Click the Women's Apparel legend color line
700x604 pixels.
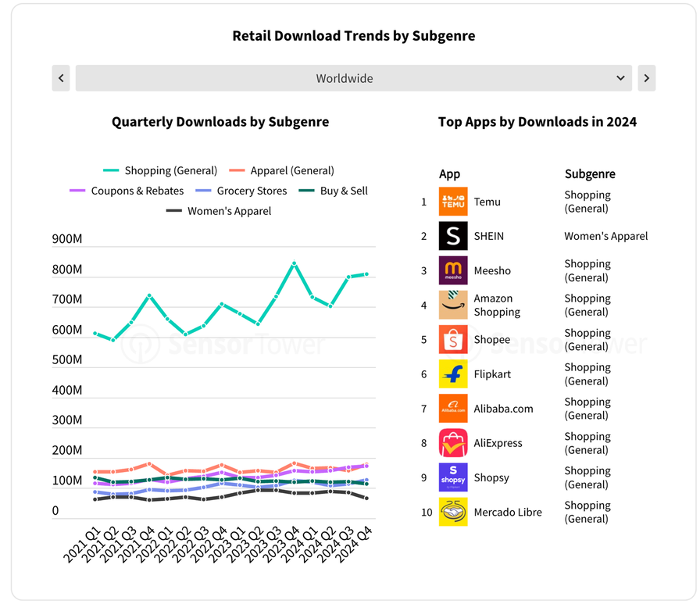pos(173,211)
